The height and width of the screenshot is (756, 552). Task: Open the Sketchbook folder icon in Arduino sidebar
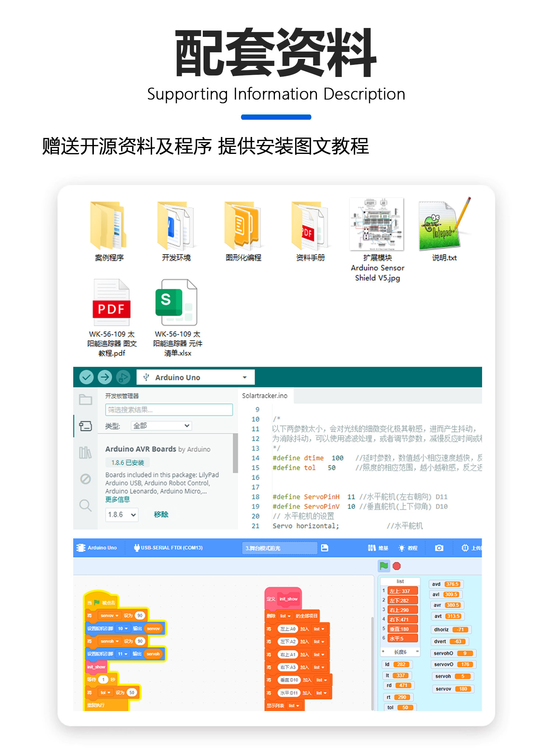85,400
